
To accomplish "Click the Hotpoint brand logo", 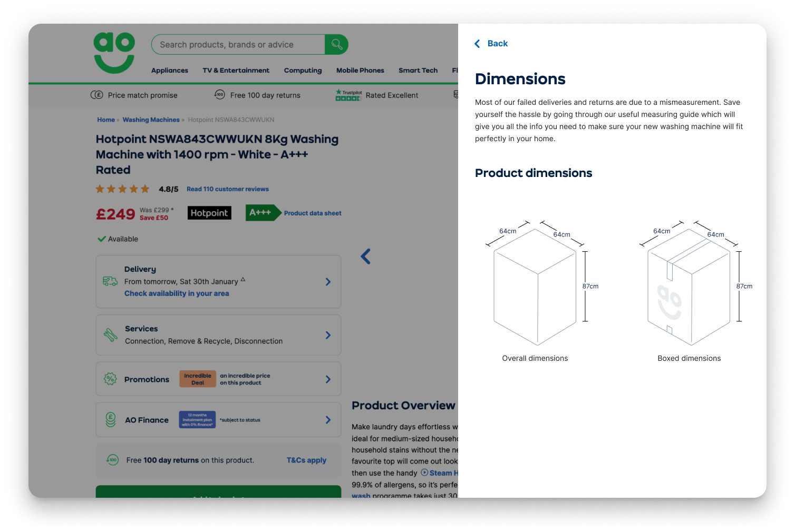I will 209,213.
